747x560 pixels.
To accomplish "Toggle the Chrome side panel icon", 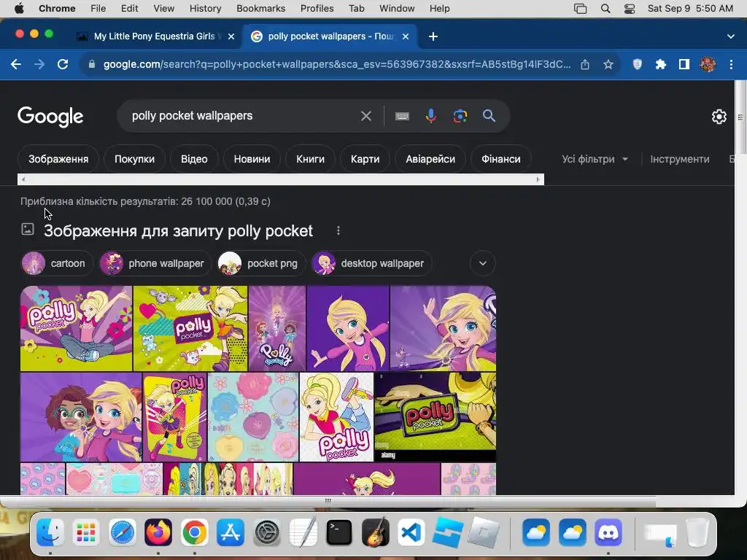I will coord(684,64).
